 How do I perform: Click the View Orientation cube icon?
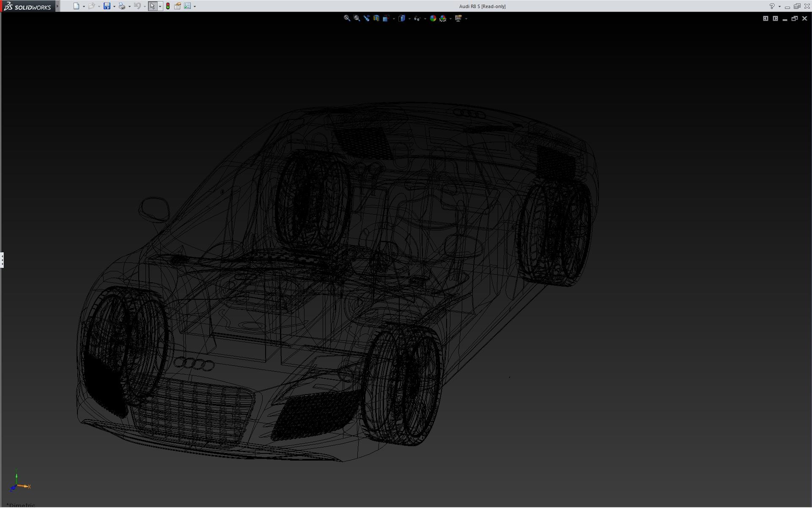click(386, 18)
